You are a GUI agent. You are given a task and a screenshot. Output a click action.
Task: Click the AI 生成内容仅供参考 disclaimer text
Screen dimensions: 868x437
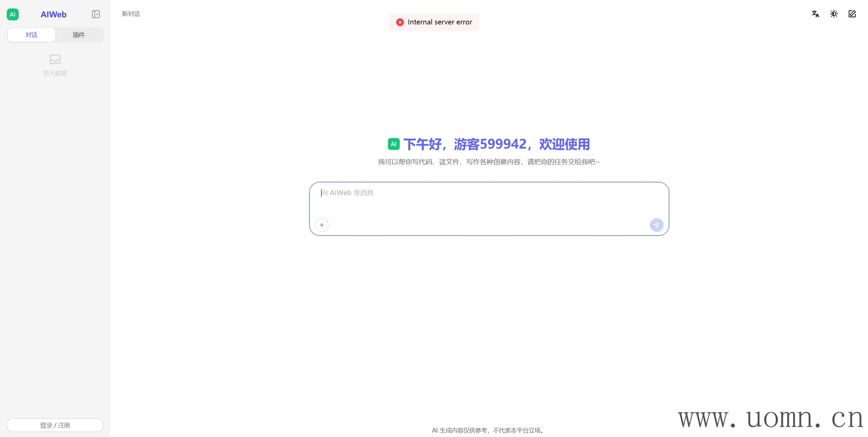click(x=489, y=430)
